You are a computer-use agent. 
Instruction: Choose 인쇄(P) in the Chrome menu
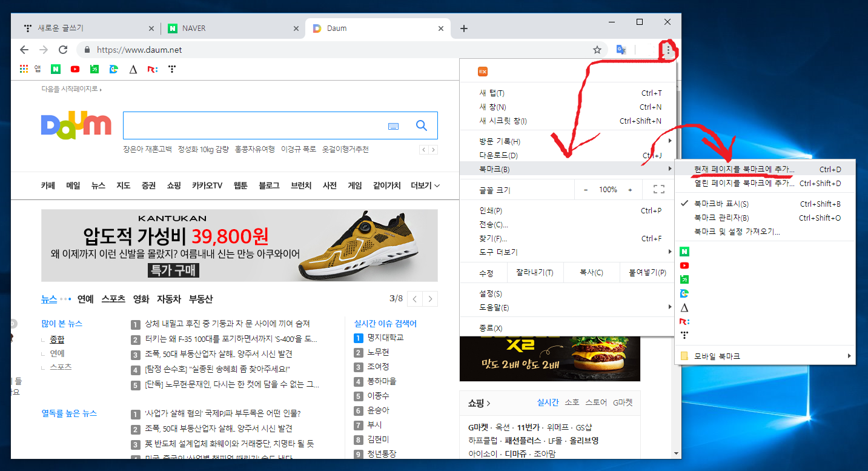(568, 210)
